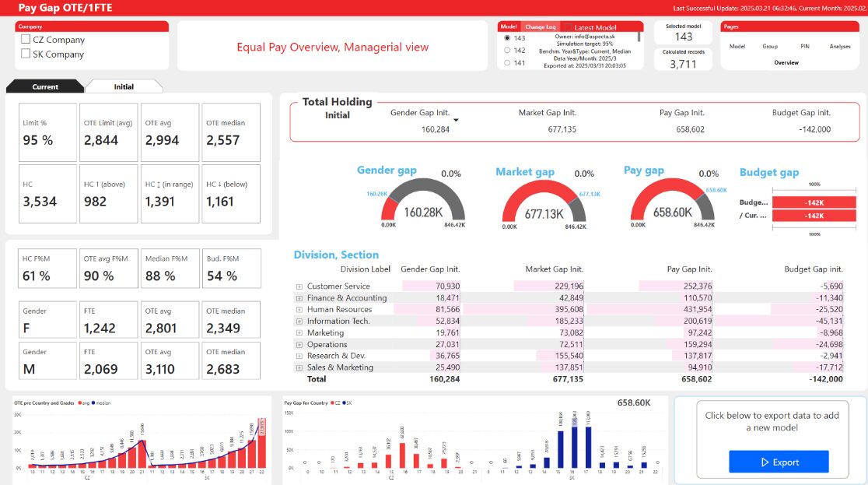
Task: Click the OTE Limit (avg) 2,844 card
Action: click(109, 132)
